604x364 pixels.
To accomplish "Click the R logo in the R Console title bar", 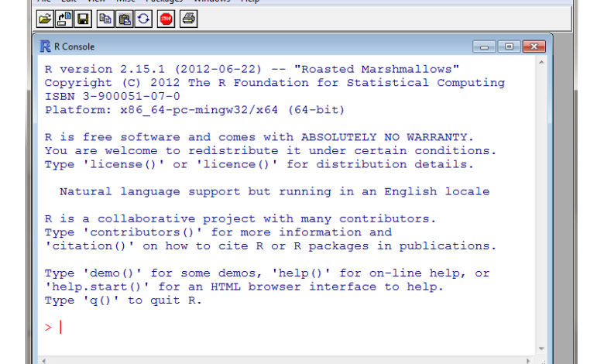I will [x=45, y=46].
